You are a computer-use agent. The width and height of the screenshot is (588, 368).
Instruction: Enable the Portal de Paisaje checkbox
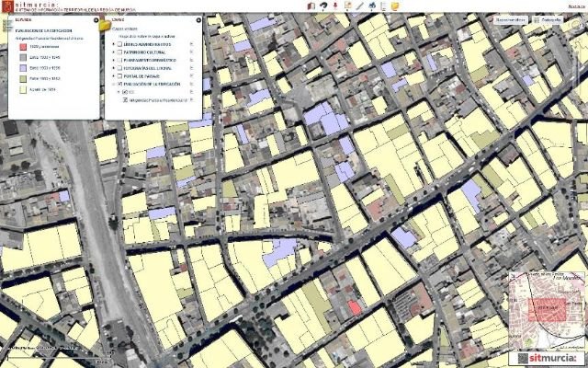[x=119, y=75]
